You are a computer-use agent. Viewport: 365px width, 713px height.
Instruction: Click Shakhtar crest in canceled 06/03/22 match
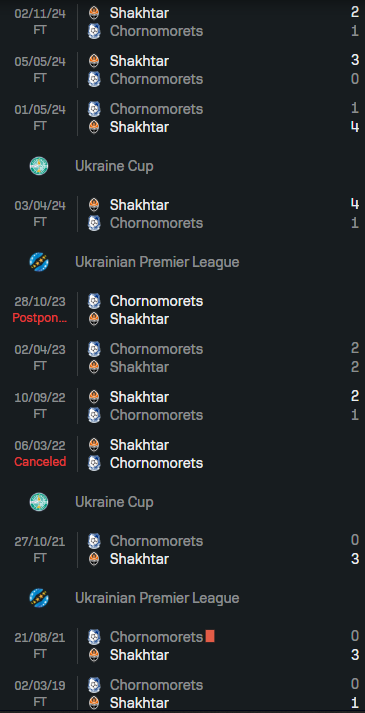pyautogui.click(x=94, y=445)
